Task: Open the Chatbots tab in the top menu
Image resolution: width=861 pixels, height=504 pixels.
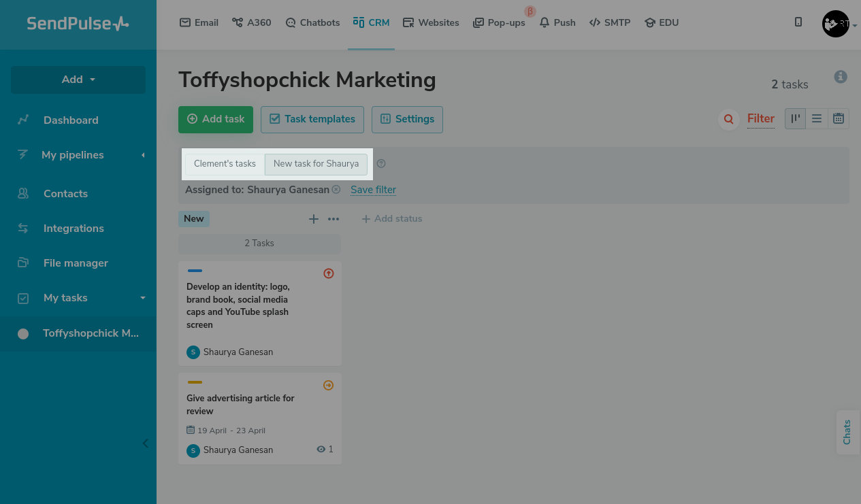Action: tap(312, 22)
